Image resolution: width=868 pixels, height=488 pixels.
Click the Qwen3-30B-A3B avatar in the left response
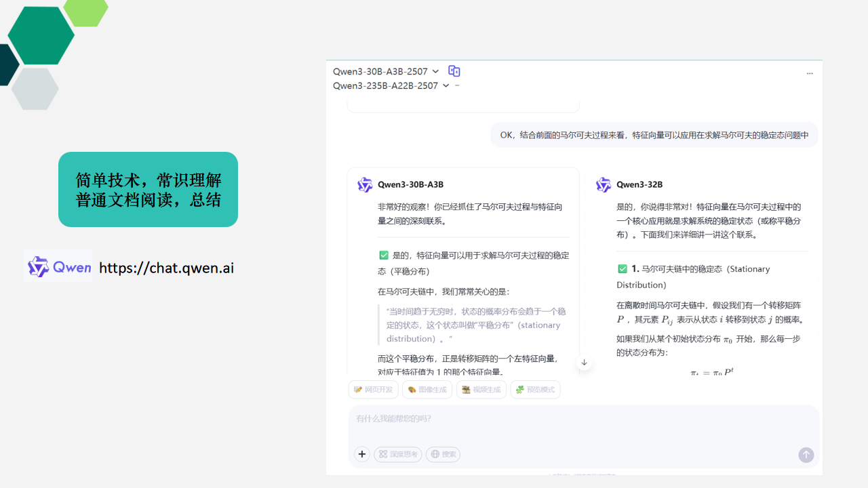pos(364,184)
